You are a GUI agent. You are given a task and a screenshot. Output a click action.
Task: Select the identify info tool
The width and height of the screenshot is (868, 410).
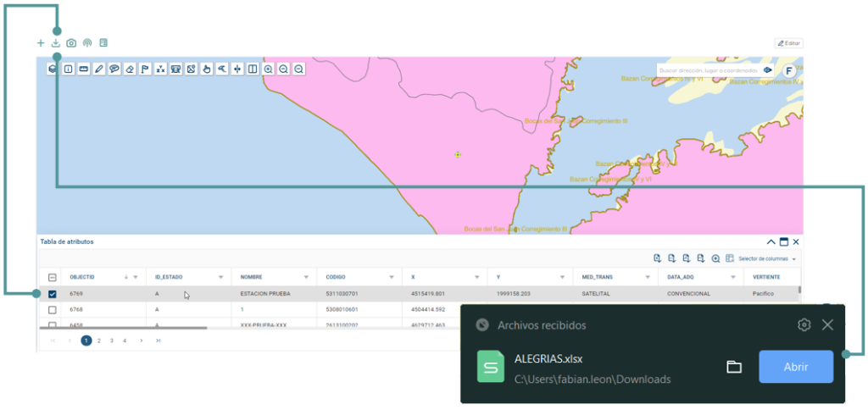[69, 69]
